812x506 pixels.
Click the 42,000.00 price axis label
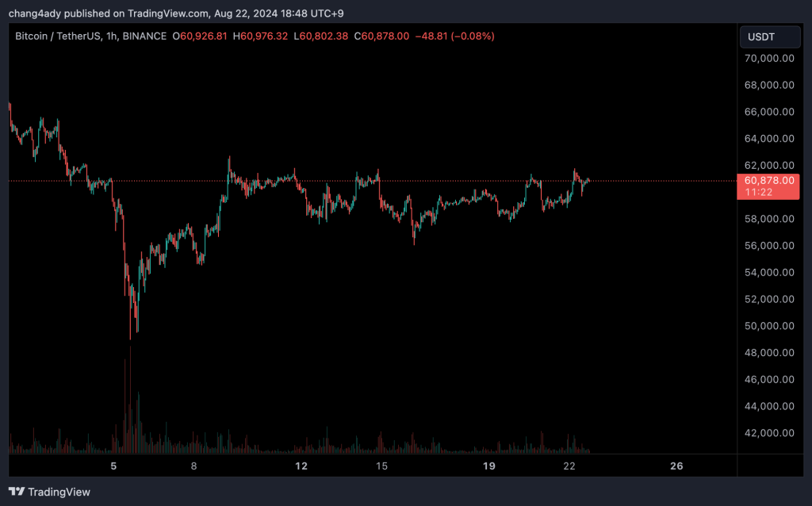click(768, 433)
